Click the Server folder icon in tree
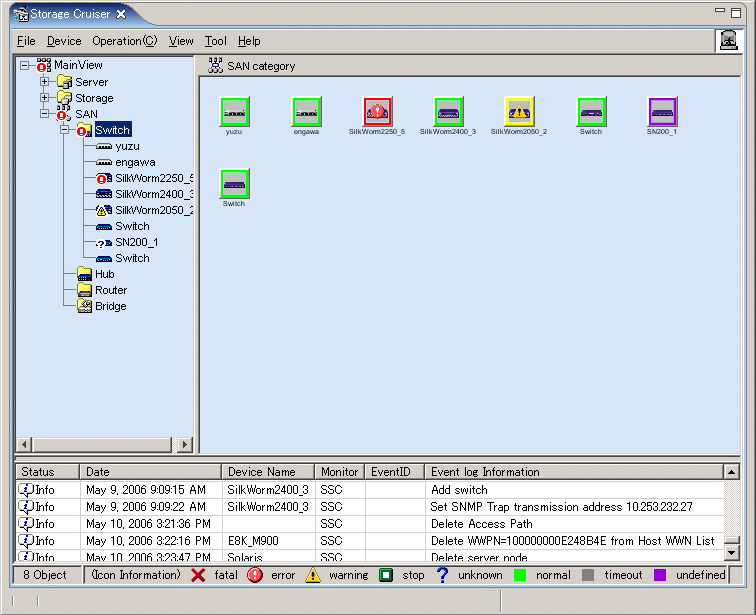This screenshot has width=756, height=615. point(65,82)
